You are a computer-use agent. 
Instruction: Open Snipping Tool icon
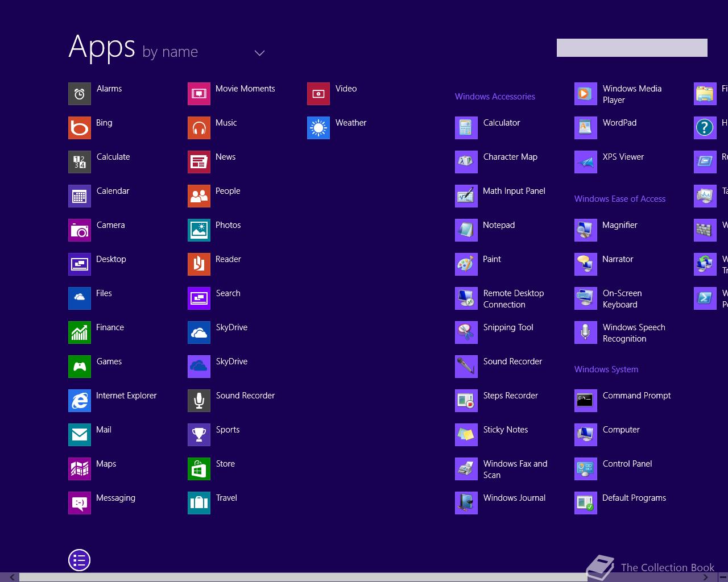click(466, 332)
